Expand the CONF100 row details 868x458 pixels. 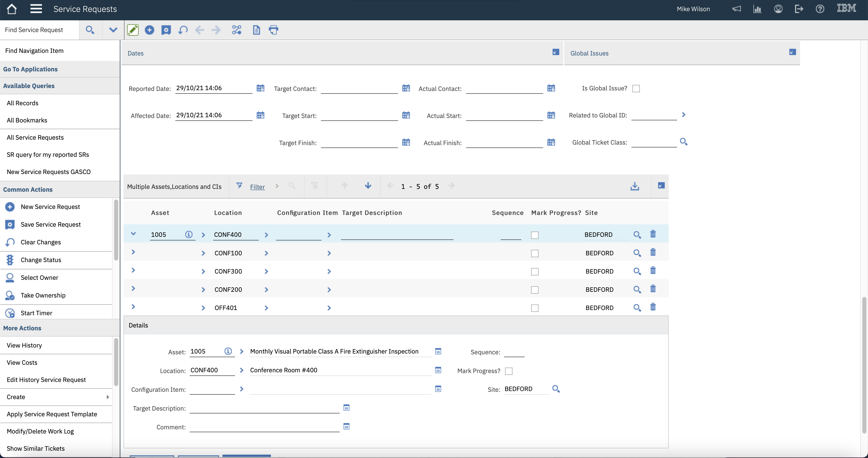133,252
